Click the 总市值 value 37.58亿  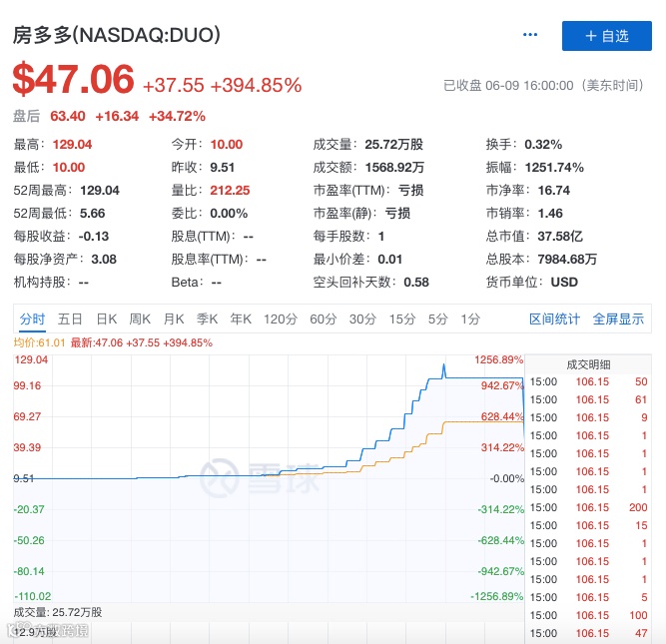click(x=560, y=237)
